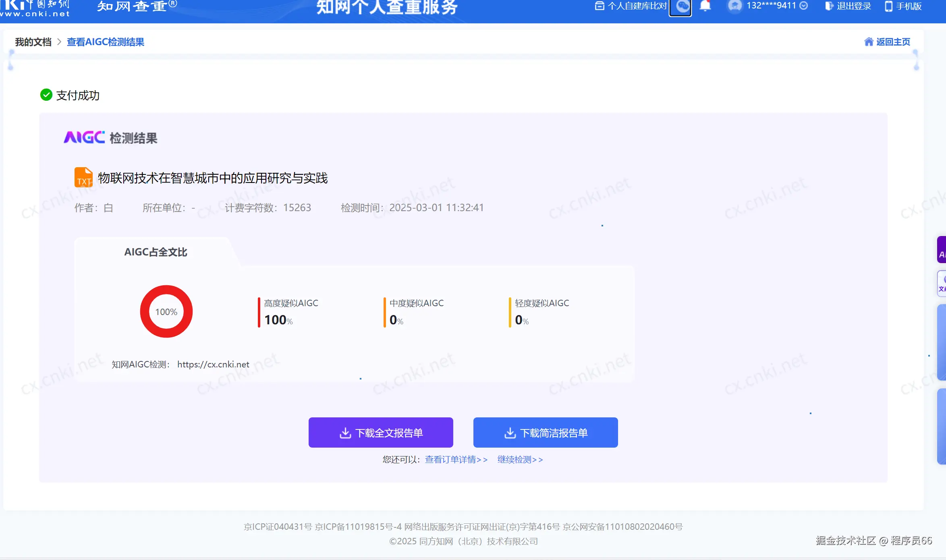Open 查看订单详情>> link

pos(456,460)
